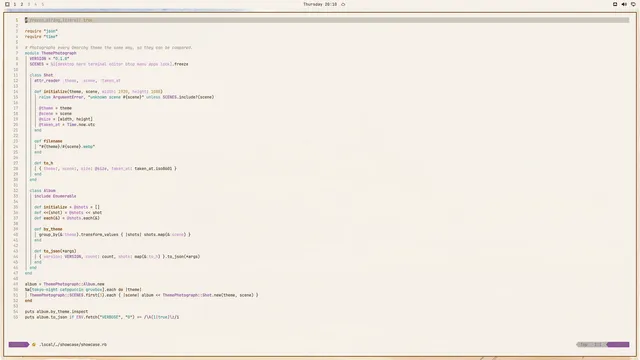Screen dimensions: 640x360
Task: Click the 'raise ArgumentError' line
Action: [127, 97]
